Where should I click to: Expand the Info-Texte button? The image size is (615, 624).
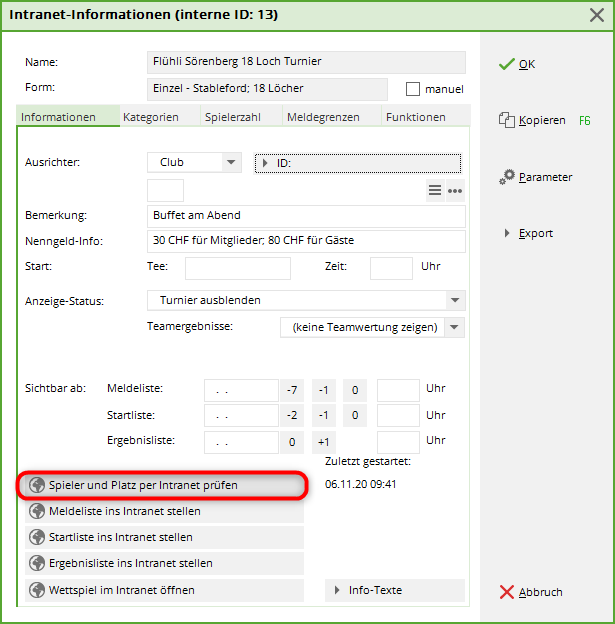click(394, 590)
